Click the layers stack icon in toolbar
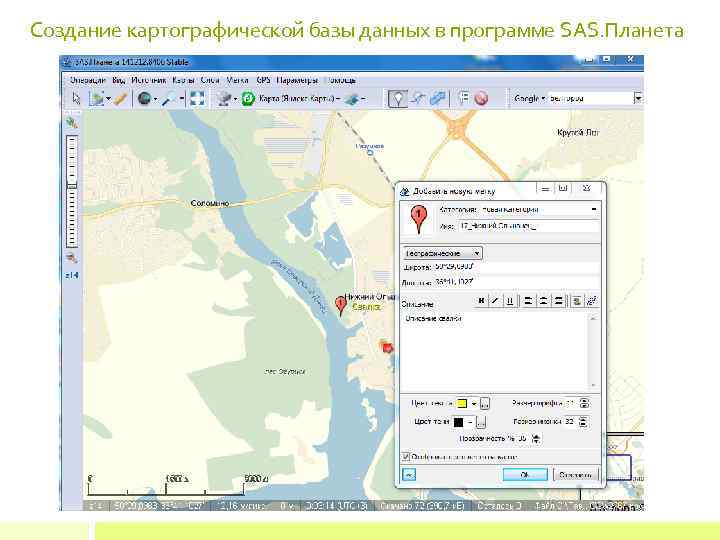 [x=352, y=99]
